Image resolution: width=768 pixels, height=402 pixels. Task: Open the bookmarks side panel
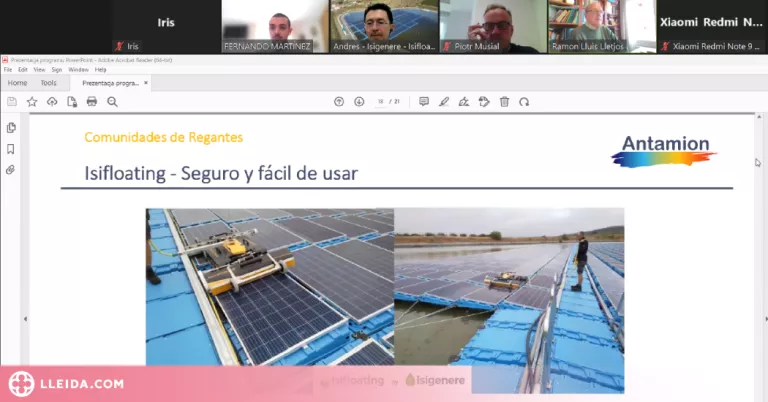click(11, 149)
